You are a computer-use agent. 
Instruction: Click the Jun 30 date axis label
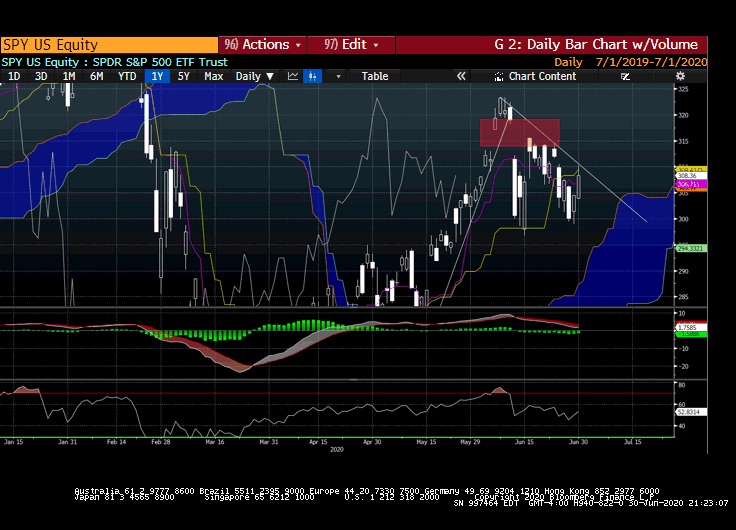[x=578, y=442]
